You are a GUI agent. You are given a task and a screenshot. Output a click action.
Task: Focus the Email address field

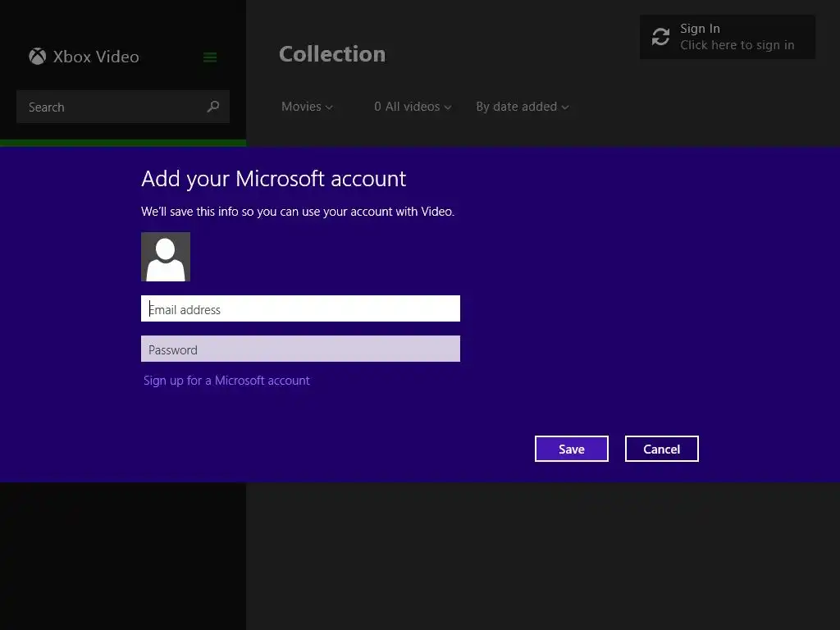click(x=300, y=308)
